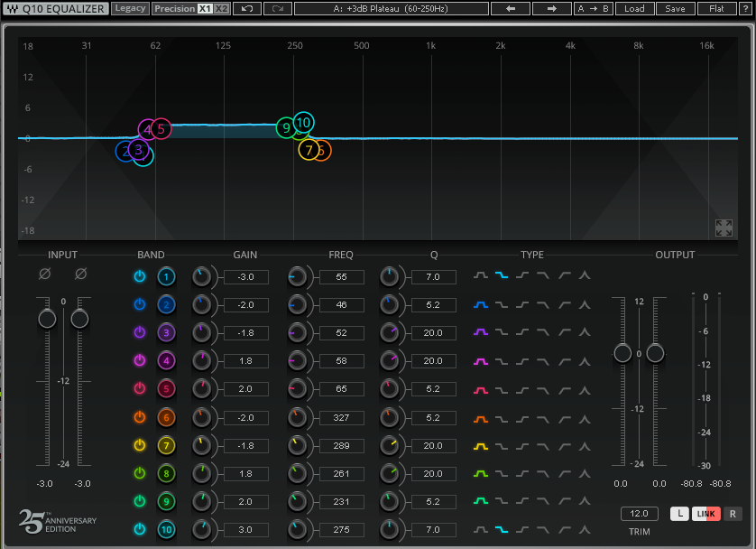Select band 6 number button
The image size is (756, 549).
click(x=166, y=418)
